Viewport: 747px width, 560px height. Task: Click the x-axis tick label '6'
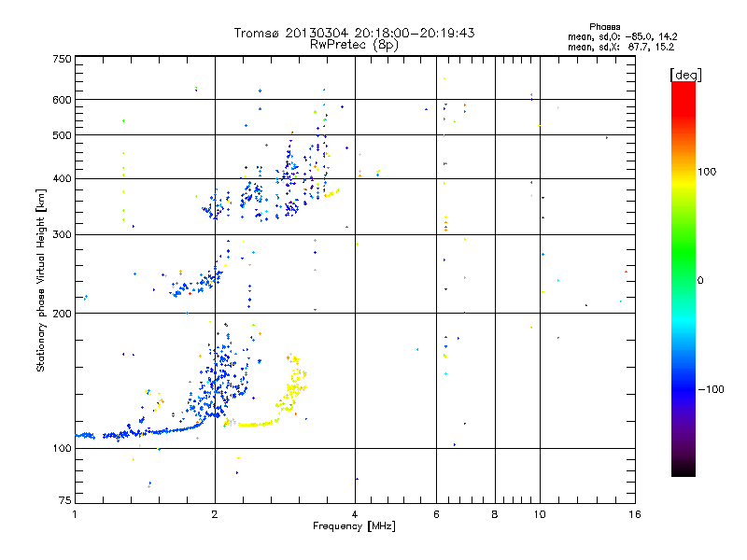tap(436, 514)
